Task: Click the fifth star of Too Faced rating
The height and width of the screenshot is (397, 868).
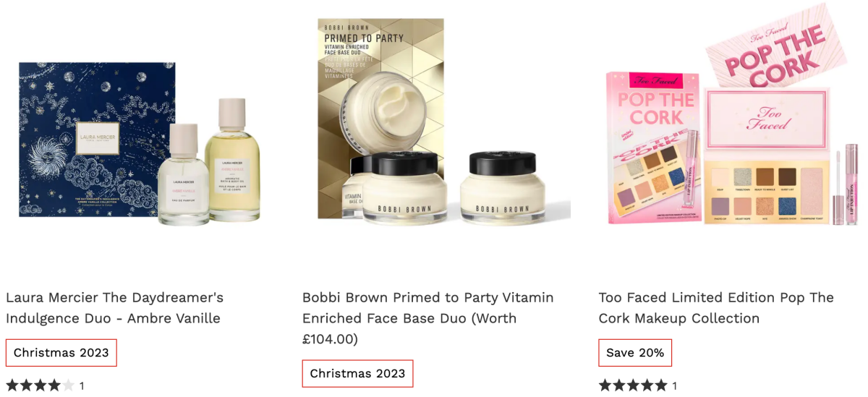Action: click(661, 386)
